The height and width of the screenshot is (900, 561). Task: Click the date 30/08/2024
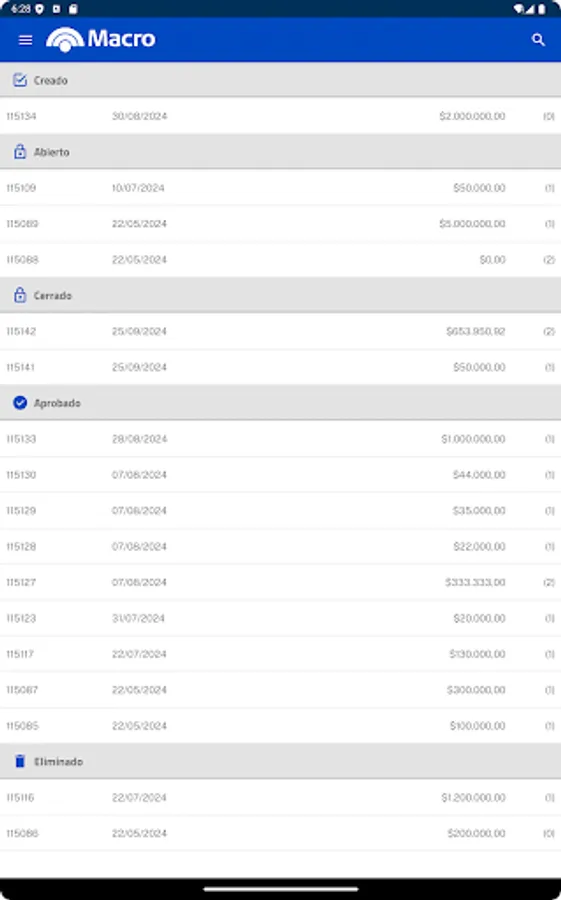tap(140, 116)
